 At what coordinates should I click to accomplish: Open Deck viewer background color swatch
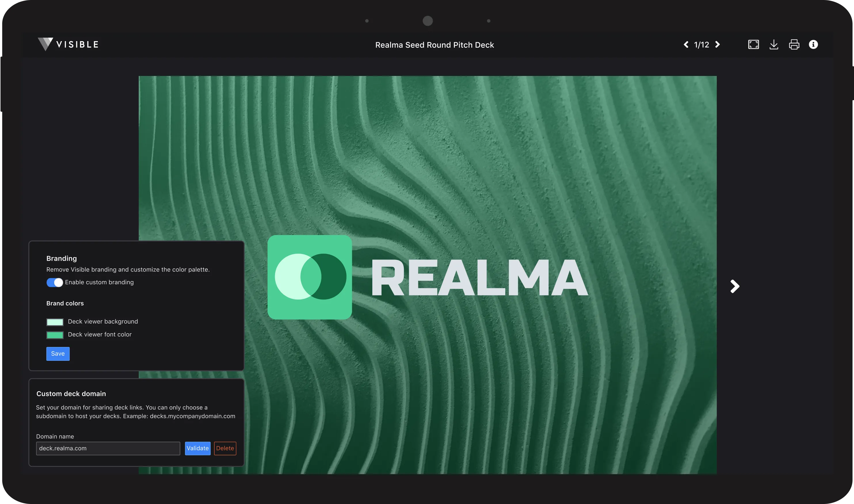(55, 322)
